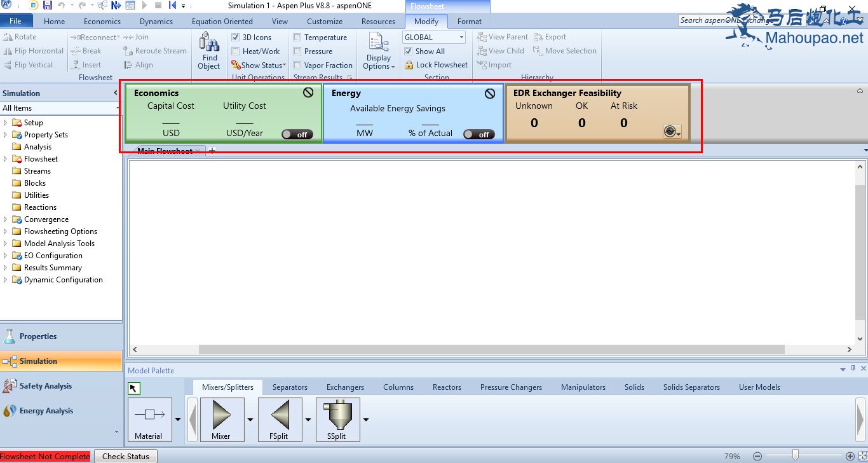
Task: Click the Economics panel disabled status icon
Action: (x=308, y=93)
